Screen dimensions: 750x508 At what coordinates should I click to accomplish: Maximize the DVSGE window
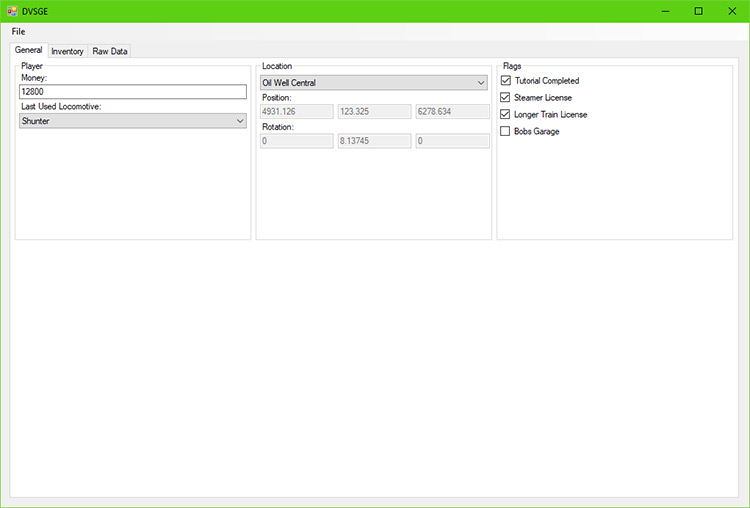698,11
